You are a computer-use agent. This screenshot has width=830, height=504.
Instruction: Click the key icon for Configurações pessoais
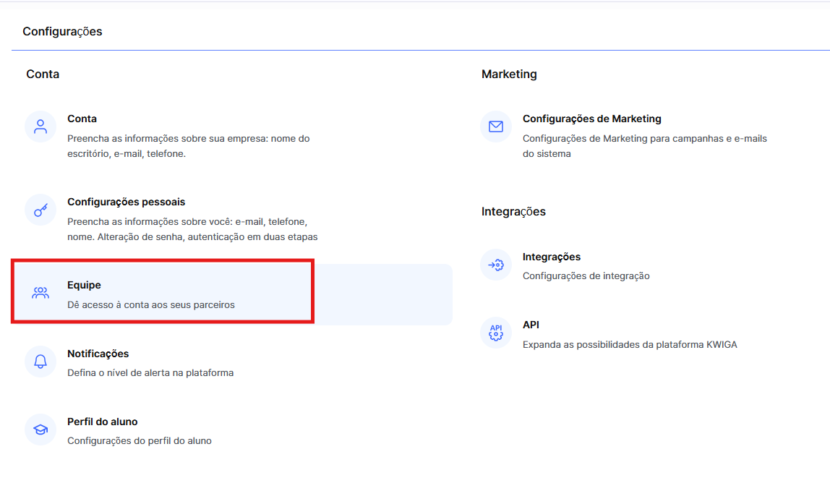click(40, 210)
